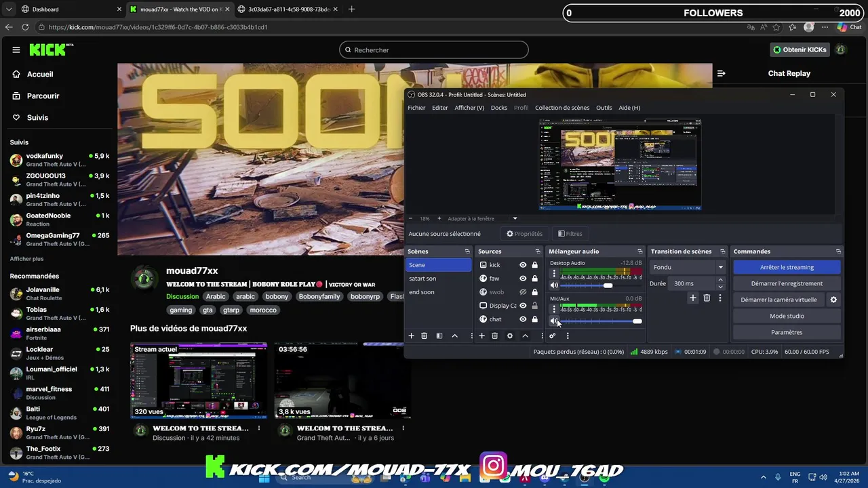Collapse the Chat Replay panel with its arrow icon
Image resolution: width=868 pixels, height=488 pixels.
[721, 73]
